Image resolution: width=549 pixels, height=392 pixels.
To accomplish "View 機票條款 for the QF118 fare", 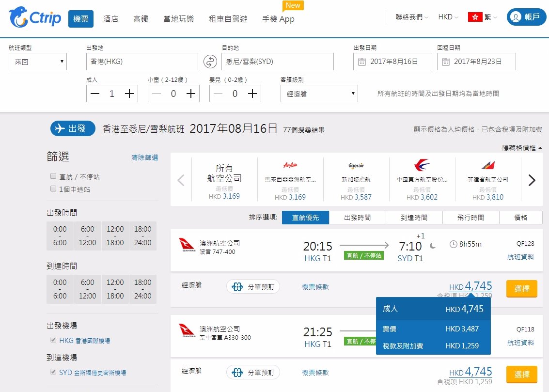I will pyautogui.click(x=315, y=373).
